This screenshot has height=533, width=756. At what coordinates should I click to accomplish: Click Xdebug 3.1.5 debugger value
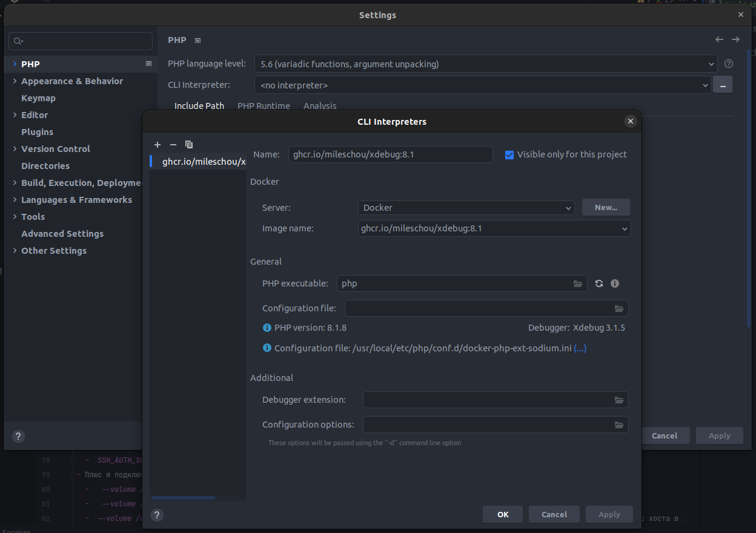tap(599, 328)
